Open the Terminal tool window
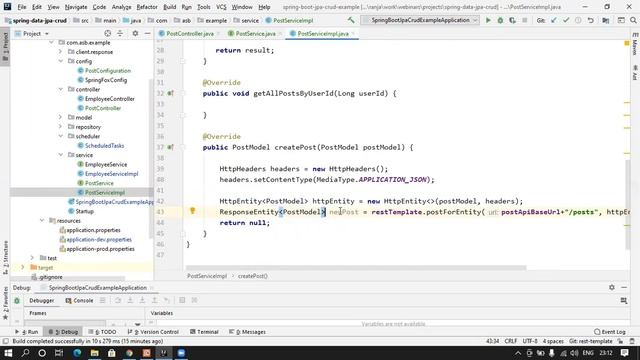640x360 pixels. (204, 332)
